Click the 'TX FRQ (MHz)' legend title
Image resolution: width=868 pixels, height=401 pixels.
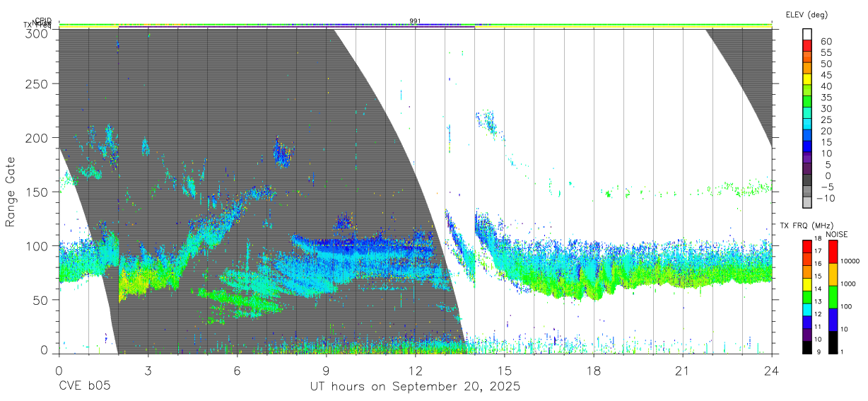[x=807, y=226]
